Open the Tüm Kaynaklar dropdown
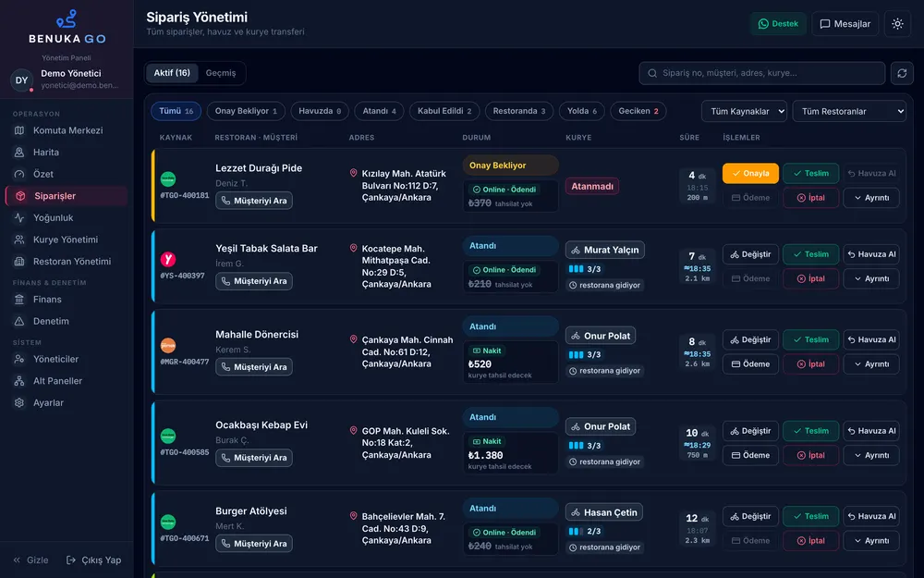Screen dimensions: 924x578 tap(744, 111)
